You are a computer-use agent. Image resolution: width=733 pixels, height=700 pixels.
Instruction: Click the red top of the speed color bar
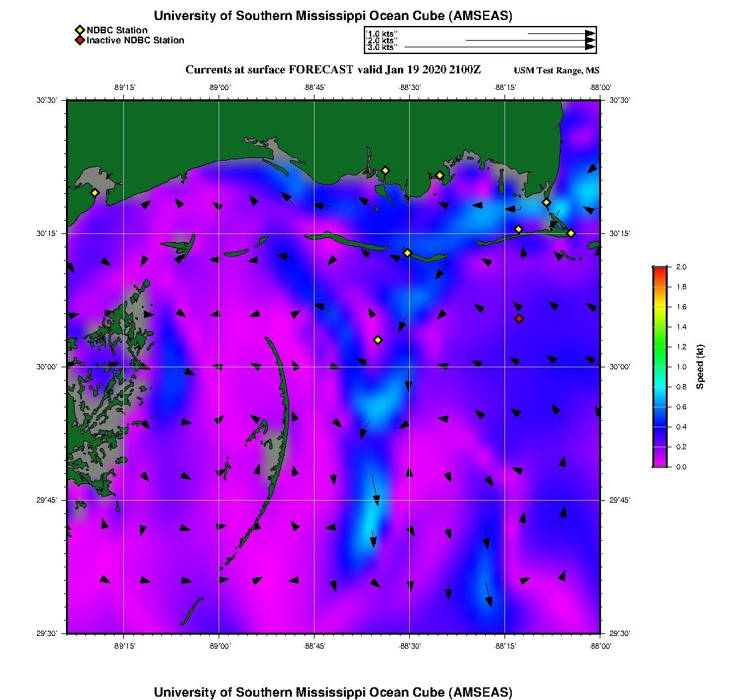[x=660, y=269]
